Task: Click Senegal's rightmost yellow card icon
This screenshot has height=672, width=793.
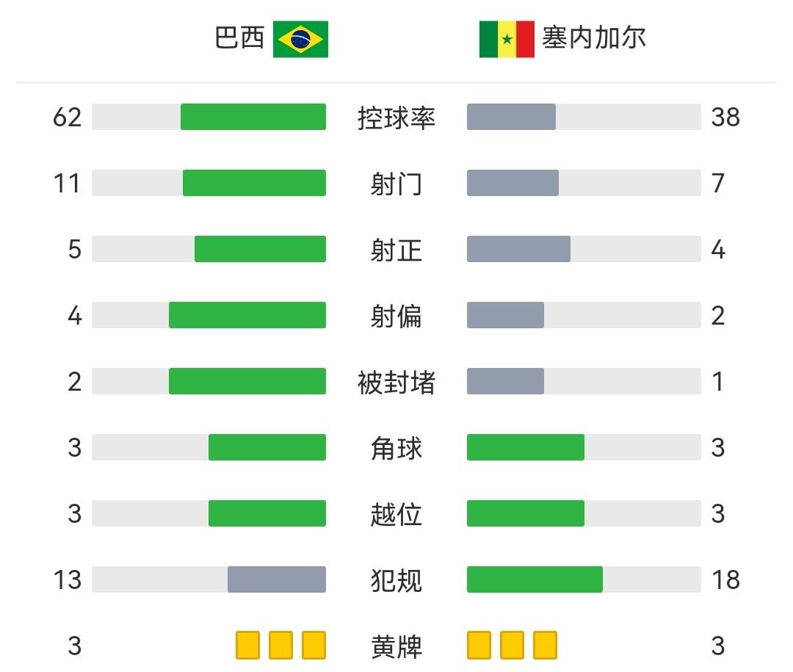Action: pos(545,645)
